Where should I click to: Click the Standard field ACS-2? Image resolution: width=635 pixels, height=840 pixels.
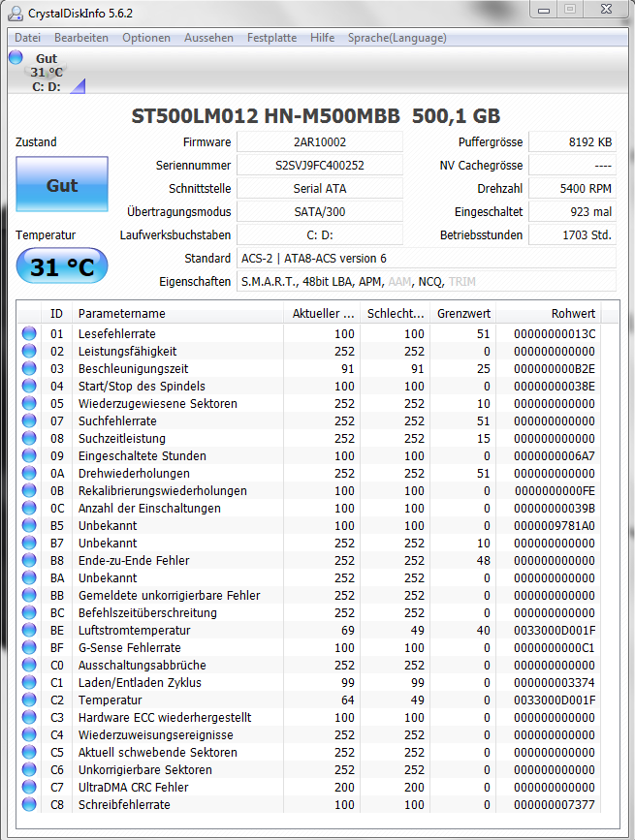click(x=427, y=259)
